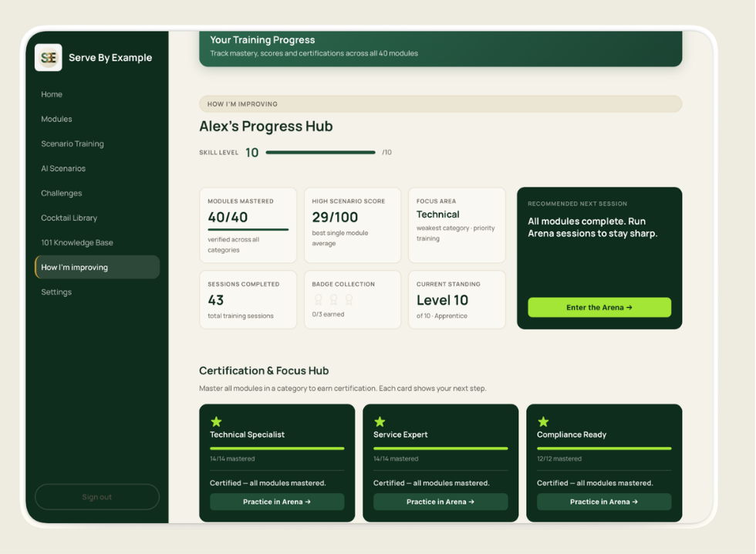Viewport: 756px width, 554px height.
Task: Click the 0/3 earned text
Action: tap(328, 314)
